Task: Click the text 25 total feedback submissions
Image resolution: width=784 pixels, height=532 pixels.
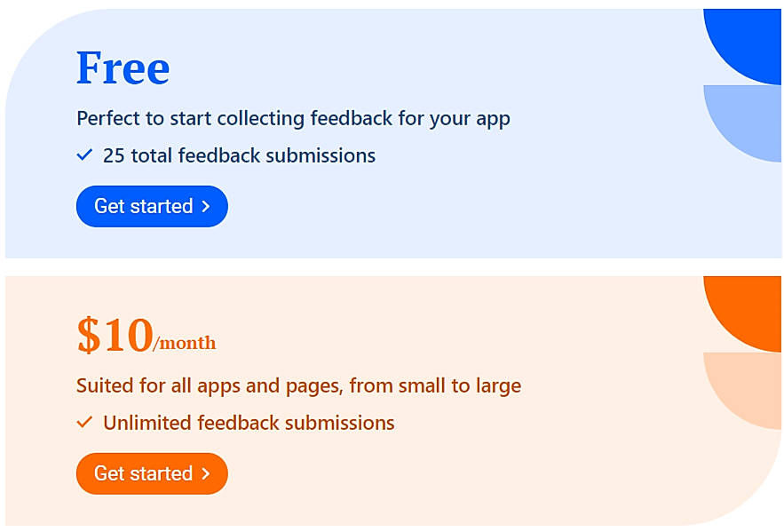Action: tap(238, 155)
